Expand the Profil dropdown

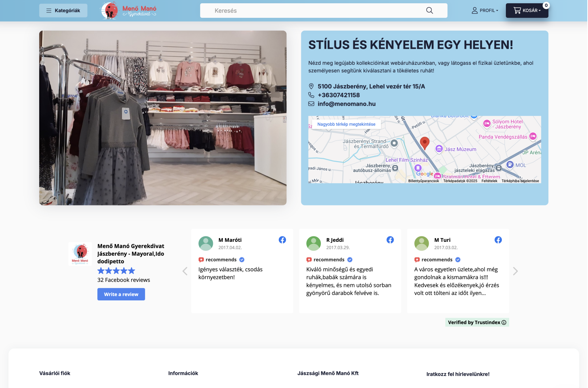point(485,11)
